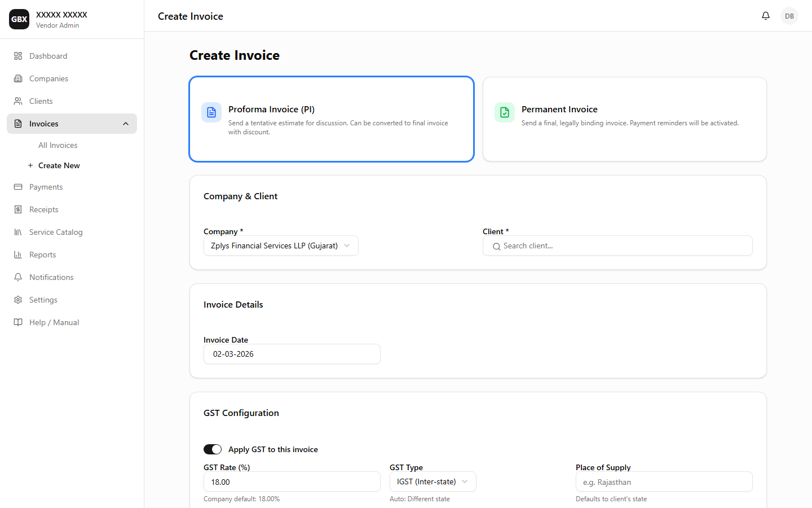Viewport: 812px width, 508px height.
Task: Open Receipts page from sidebar
Action: pos(72,209)
